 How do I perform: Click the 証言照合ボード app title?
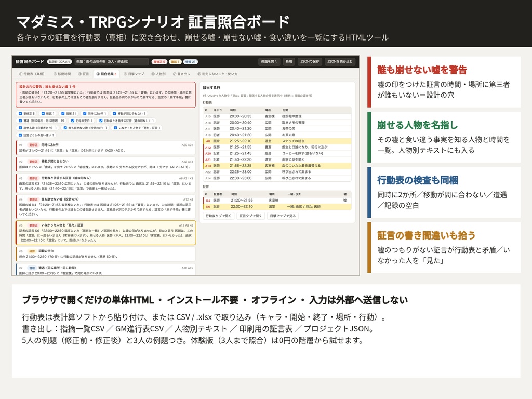[x=30, y=61]
